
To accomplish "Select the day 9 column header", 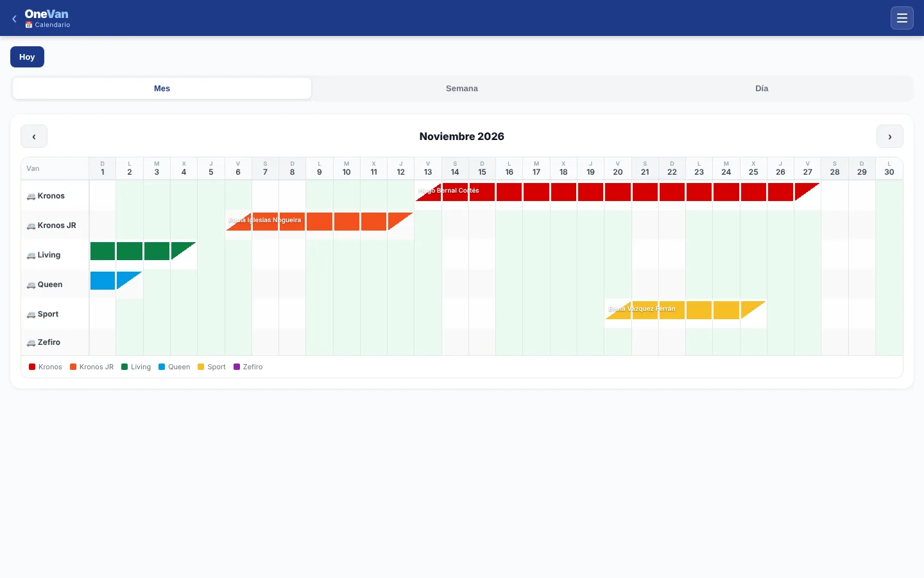I will tap(320, 168).
